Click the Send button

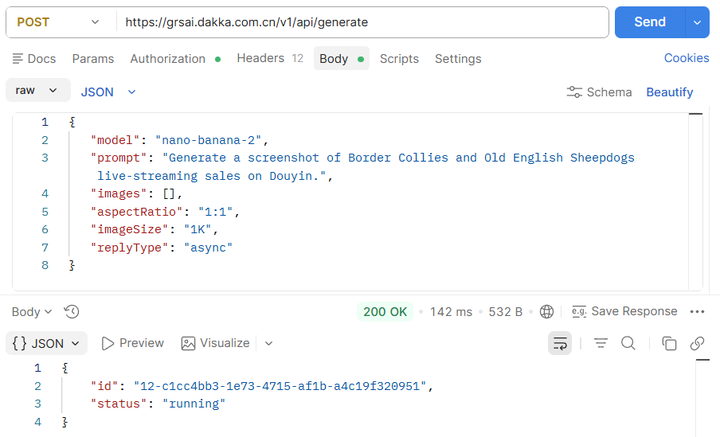coord(650,22)
